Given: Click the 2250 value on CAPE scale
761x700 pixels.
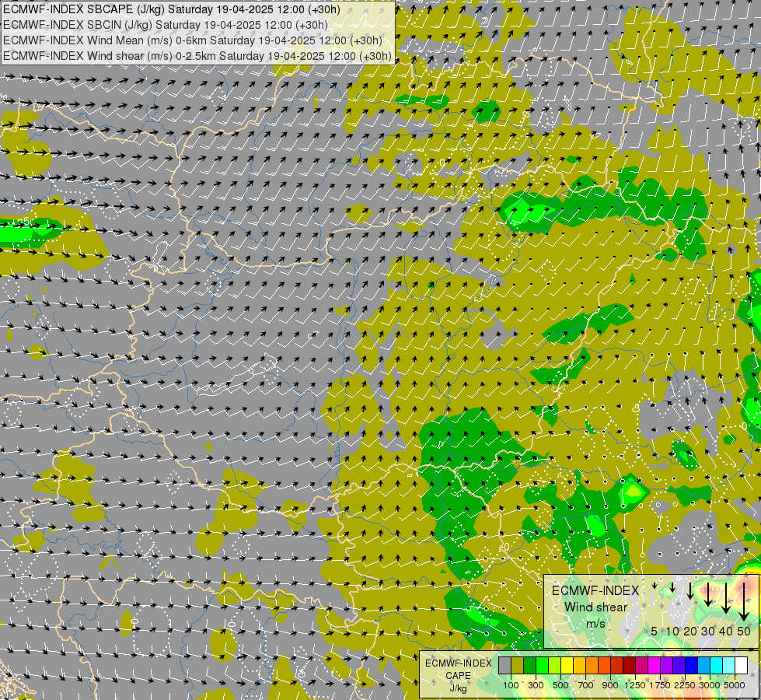Looking at the screenshot, I should pyautogui.click(x=685, y=685).
